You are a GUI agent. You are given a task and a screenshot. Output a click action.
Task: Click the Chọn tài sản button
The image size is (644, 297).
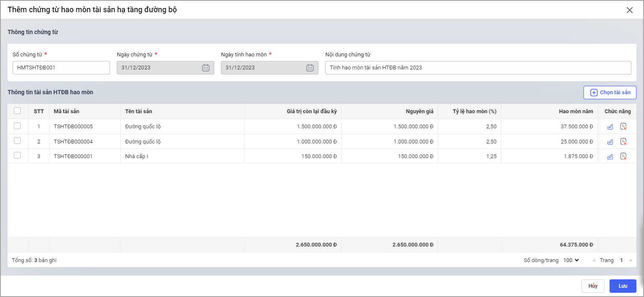[x=610, y=93]
